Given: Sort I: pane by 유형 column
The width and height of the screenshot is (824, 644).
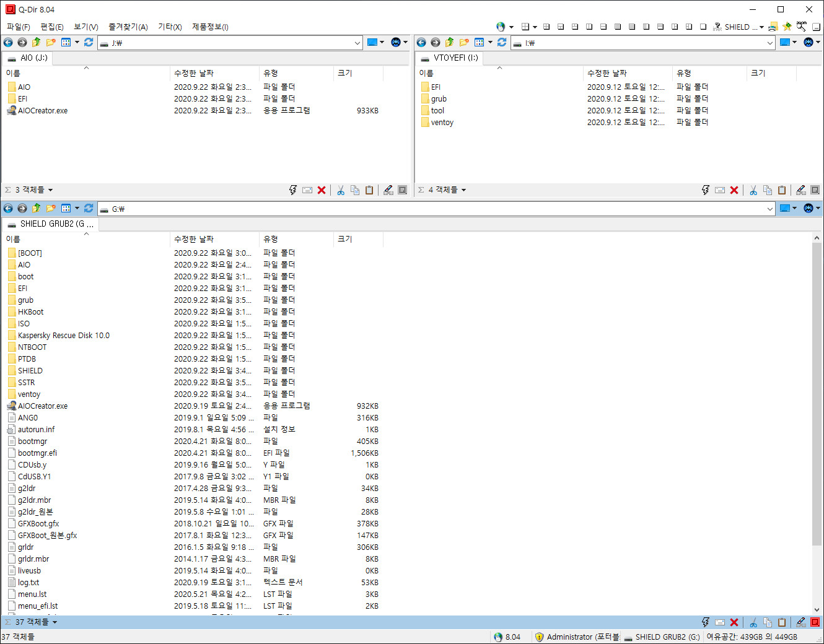Looking at the screenshot, I should point(709,73).
